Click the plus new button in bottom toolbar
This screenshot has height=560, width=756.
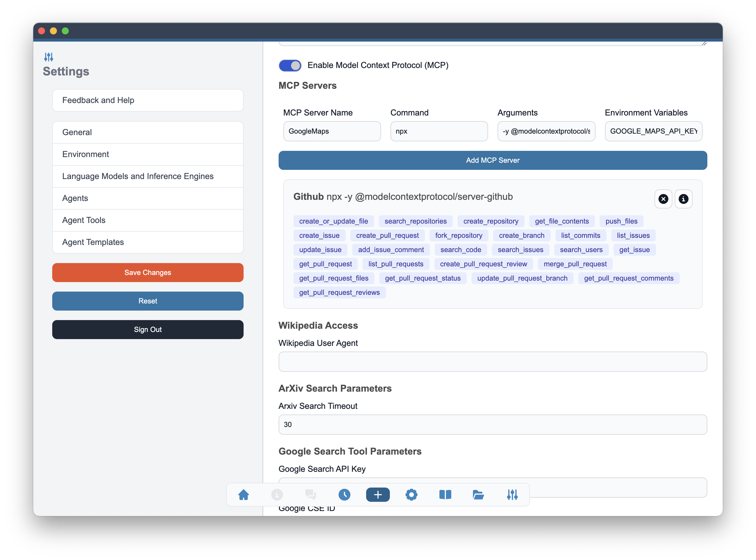[x=378, y=495]
